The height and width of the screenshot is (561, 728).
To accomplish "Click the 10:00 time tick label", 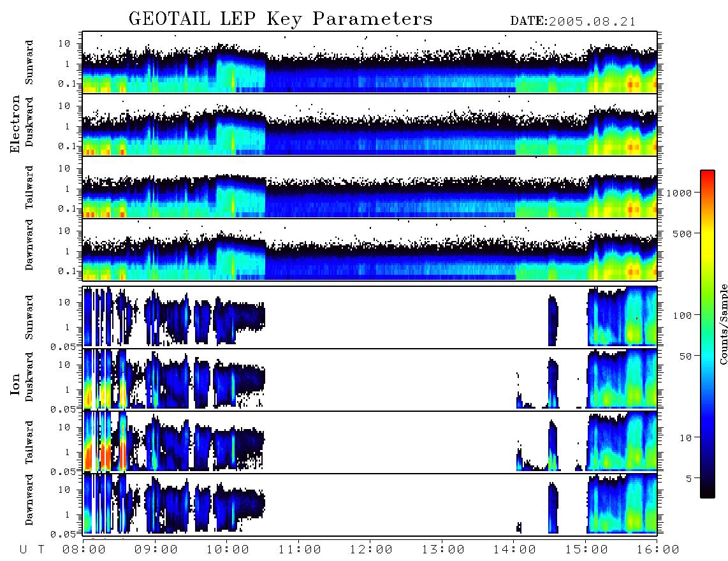I will click(228, 550).
